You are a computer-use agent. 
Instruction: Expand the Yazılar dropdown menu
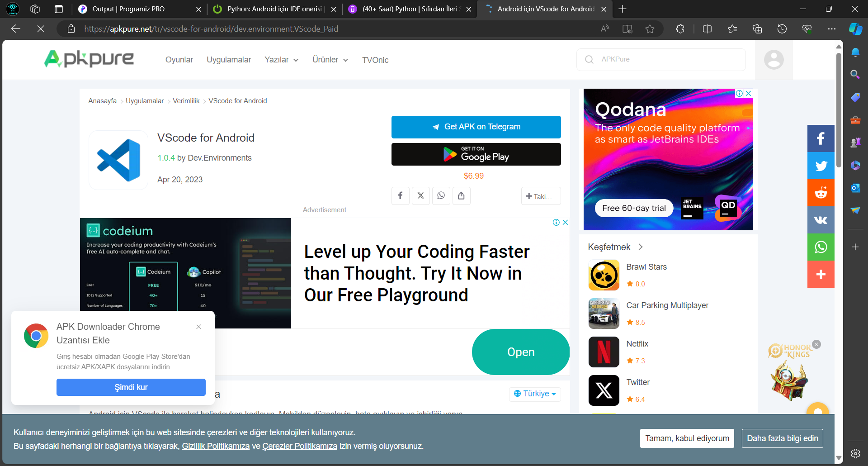(281, 60)
